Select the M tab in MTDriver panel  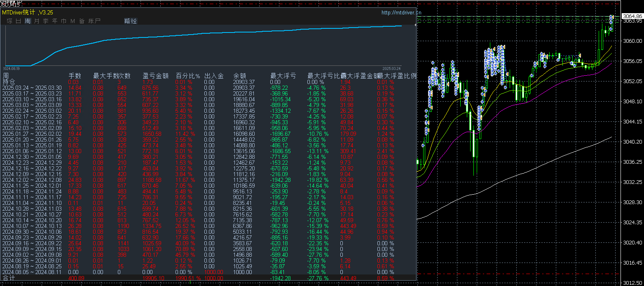pyautogui.click(x=73, y=21)
